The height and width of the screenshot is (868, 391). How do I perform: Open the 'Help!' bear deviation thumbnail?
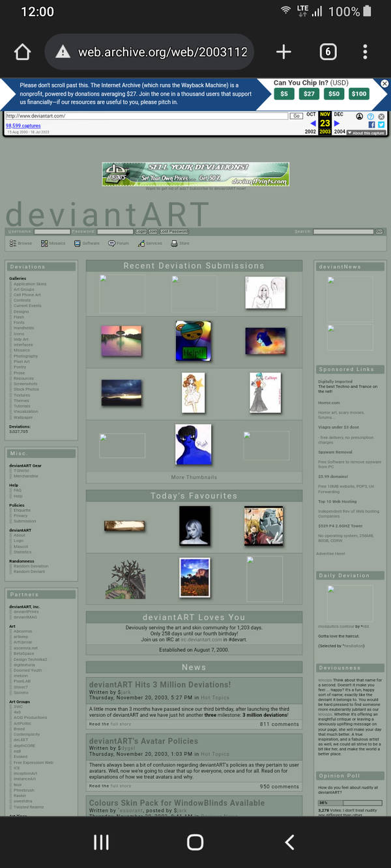pyautogui.click(x=193, y=341)
